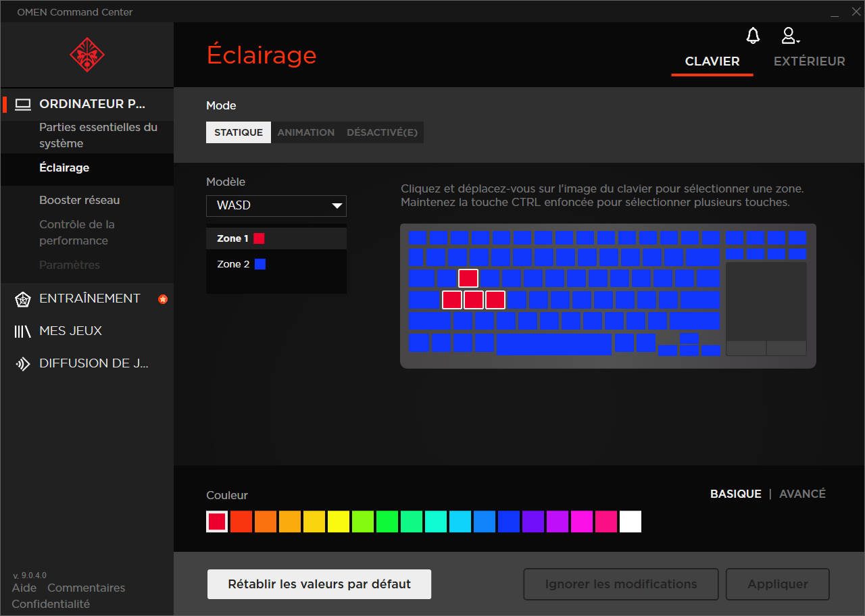Click the orange badge next to Entraînement
The image size is (865, 616).
[162, 299]
